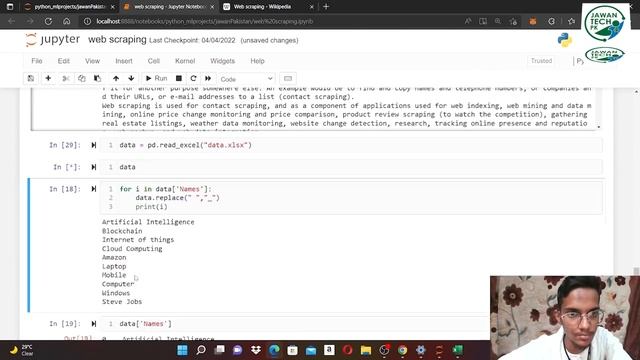The height and width of the screenshot is (360, 640).
Task: Click the 'Artificial Intelligence' output line
Action: click(148, 222)
